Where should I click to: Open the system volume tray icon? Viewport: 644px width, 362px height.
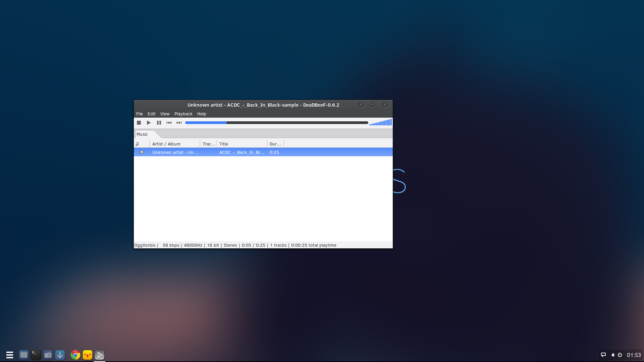pyautogui.click(x=613, y=355)
